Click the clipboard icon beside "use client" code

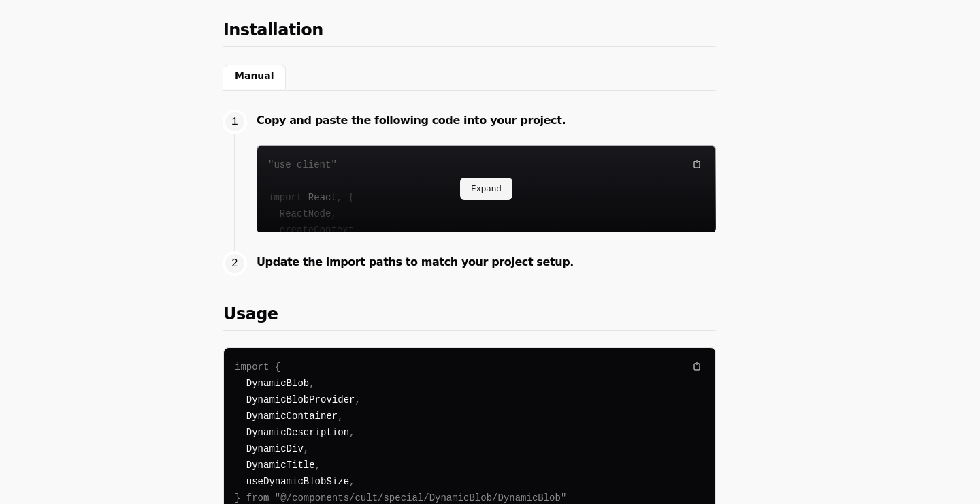697,164
